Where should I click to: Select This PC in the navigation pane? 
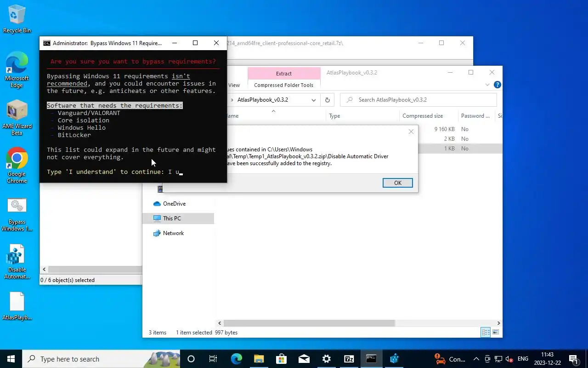(x=172, y=218)
